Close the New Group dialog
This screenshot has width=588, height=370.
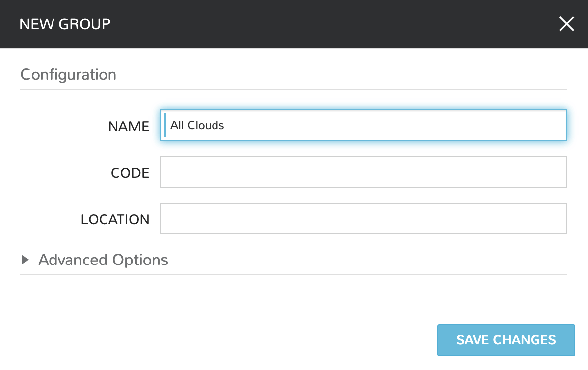[566, 24]
